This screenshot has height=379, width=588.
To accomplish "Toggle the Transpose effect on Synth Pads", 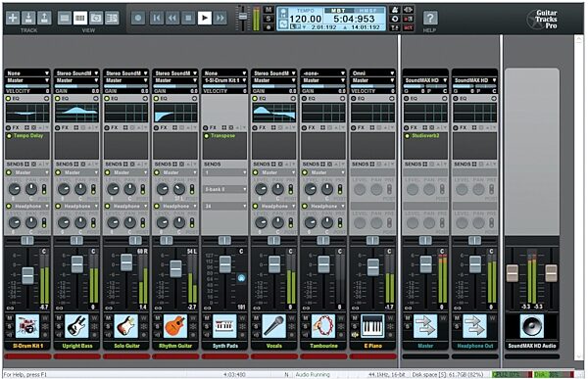I will (206, 136).
